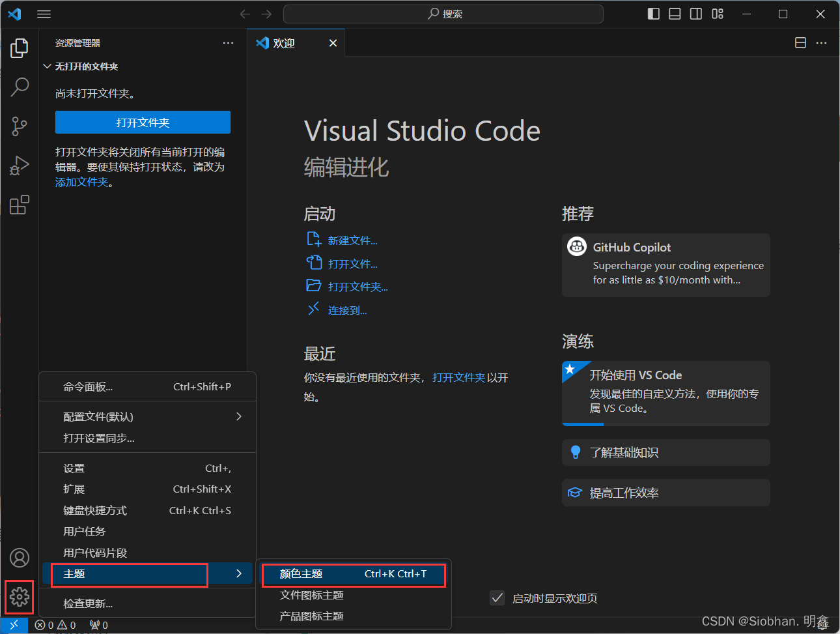Uncheck the show welcome page on startup checkbox

(x=497, y=598)
